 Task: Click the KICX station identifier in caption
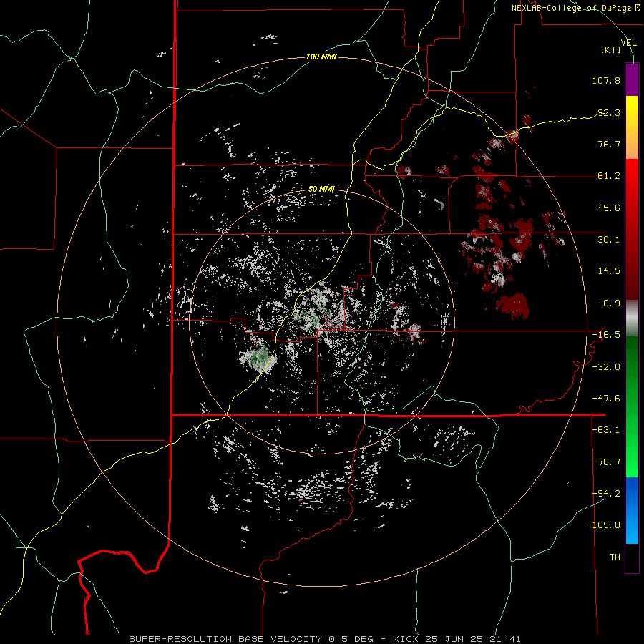[406, 639]
